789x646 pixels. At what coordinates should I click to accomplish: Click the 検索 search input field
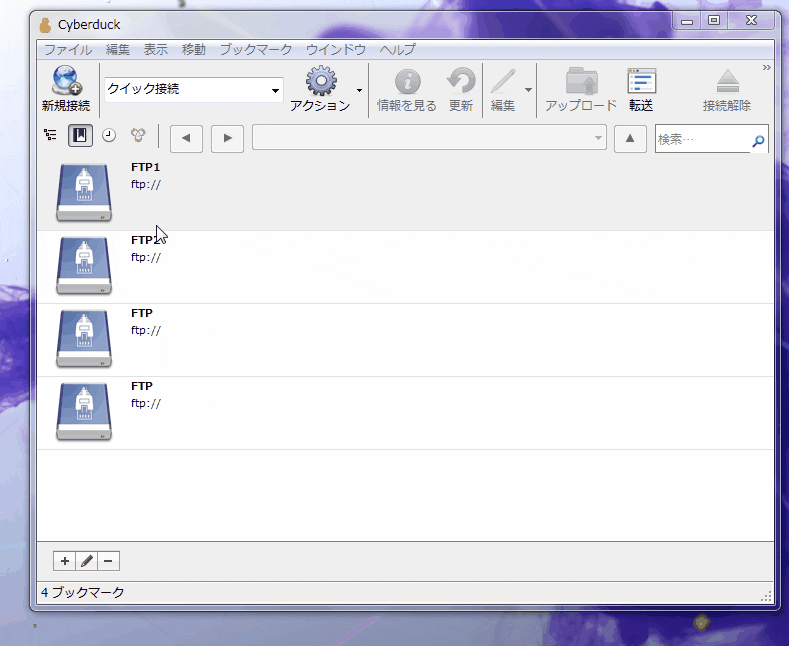(701, 140)
